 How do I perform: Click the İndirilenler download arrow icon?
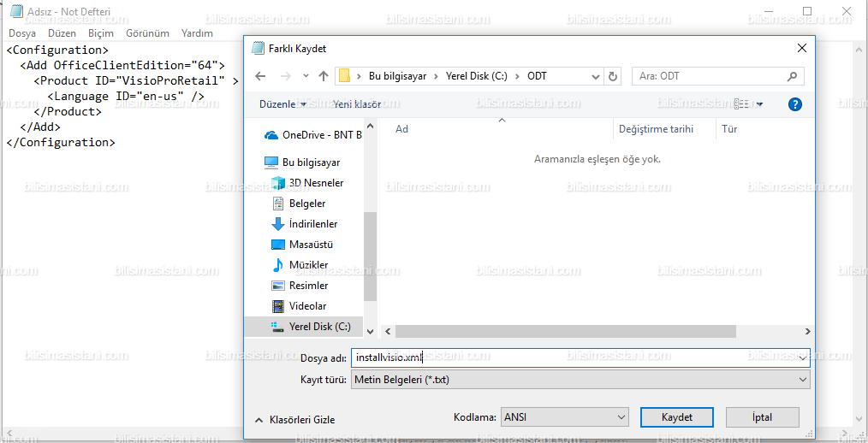[x=278, y=224]
